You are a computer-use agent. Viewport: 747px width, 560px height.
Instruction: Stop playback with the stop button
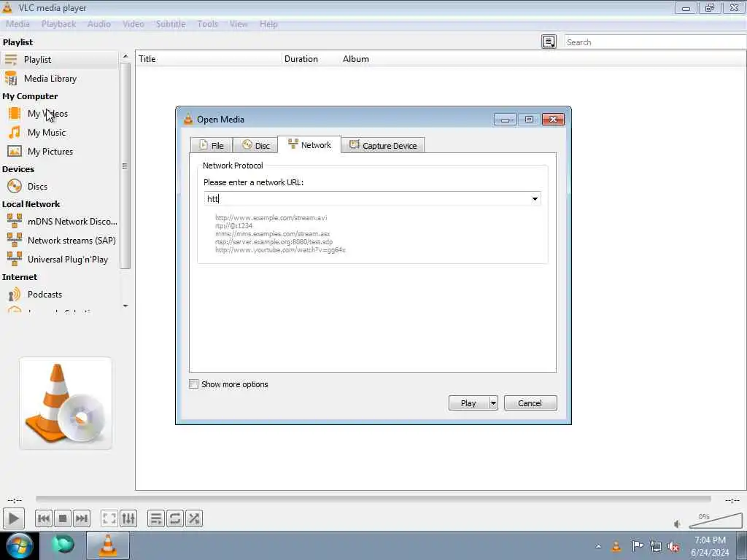coord(63,518)
